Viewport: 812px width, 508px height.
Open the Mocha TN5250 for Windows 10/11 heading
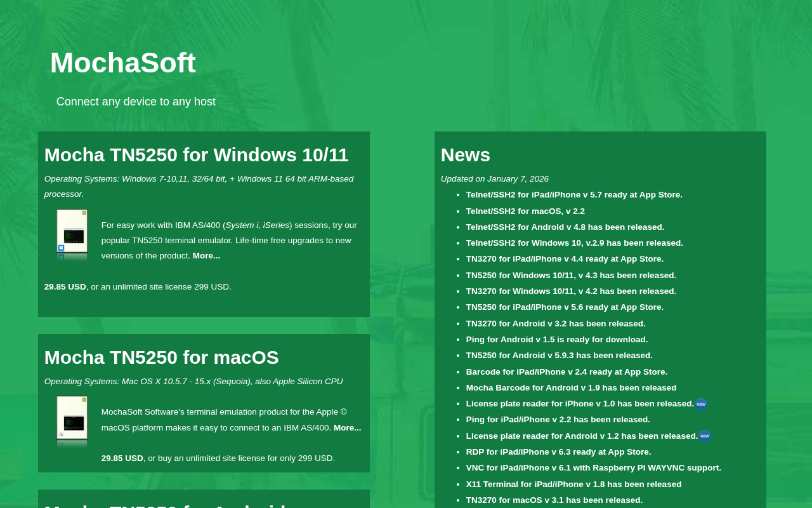pyautogui.click(x=196, y=155)
